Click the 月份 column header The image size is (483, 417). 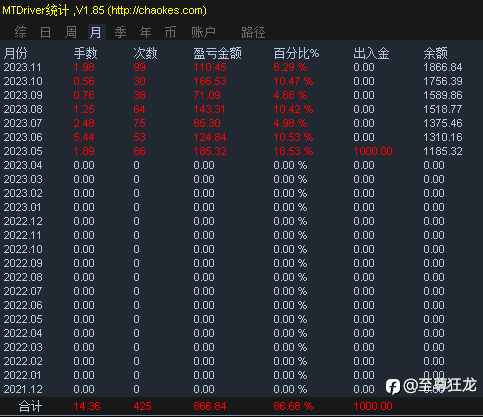pyautogui.click(x=15, y=53)
